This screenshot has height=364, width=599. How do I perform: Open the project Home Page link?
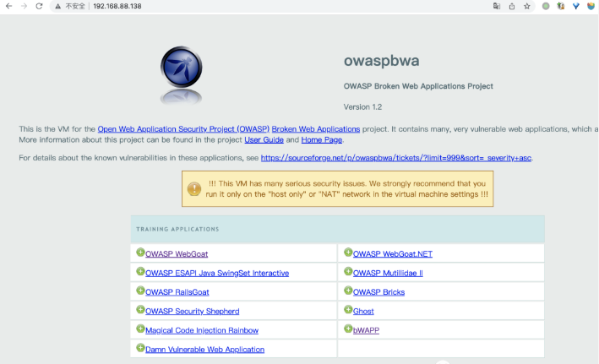(322, 140)
